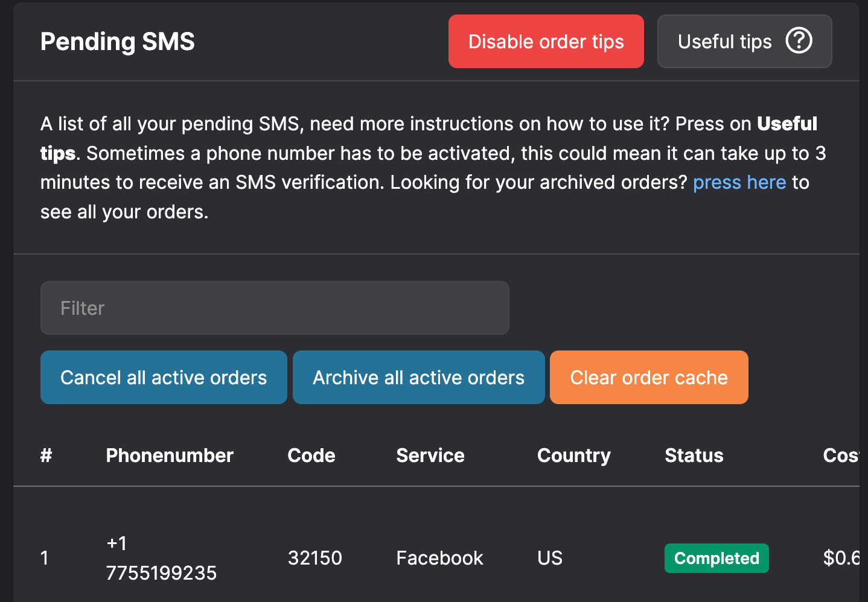Sort by the # column header
868x602 pixels.
46,455
